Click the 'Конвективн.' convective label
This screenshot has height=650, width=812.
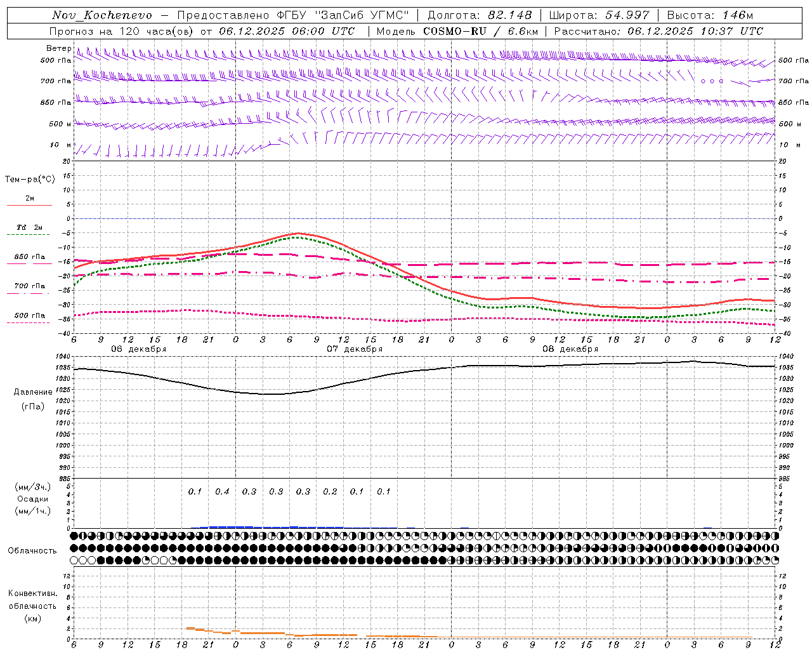(33, 594)
